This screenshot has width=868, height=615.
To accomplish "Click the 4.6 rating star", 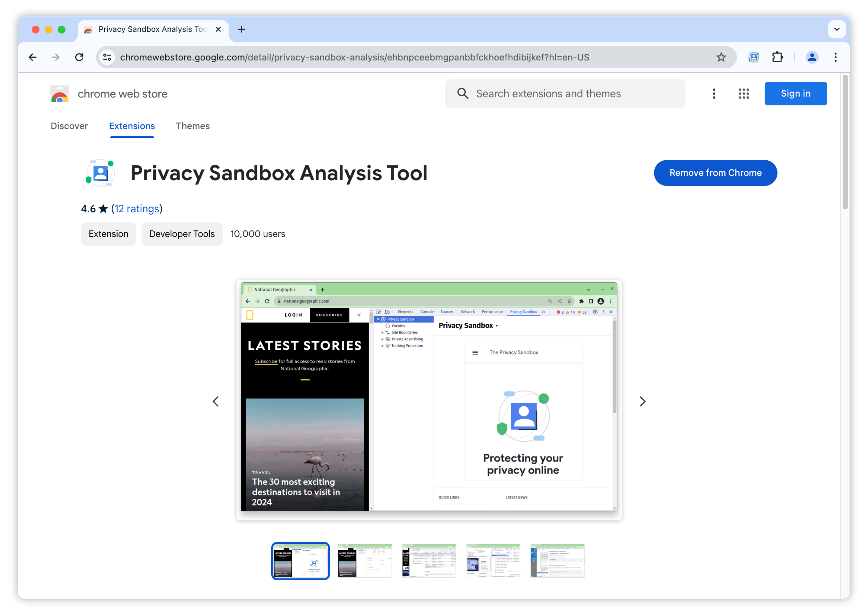I will click(103, 209).
